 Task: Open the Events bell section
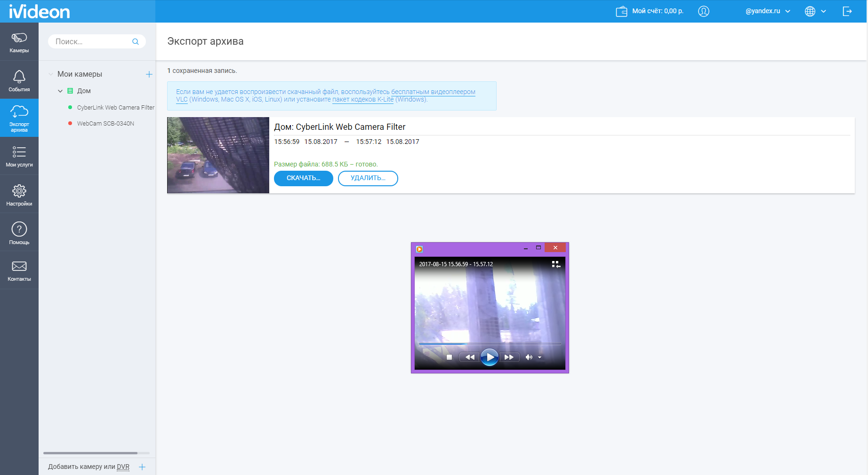click(x=19, y=80)
